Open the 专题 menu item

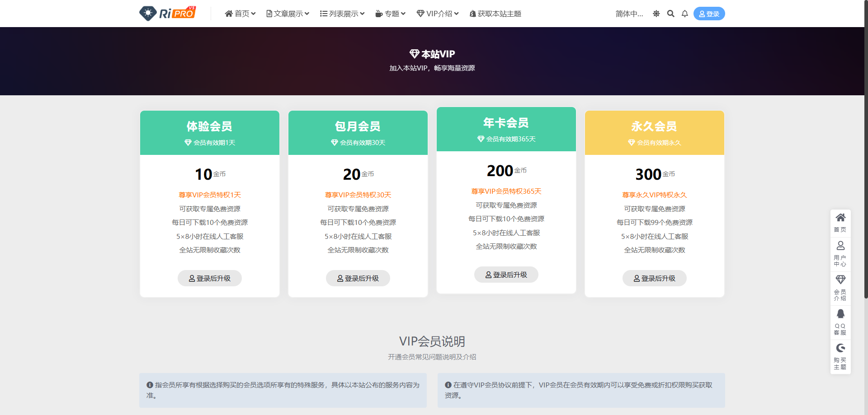(390, 14)
